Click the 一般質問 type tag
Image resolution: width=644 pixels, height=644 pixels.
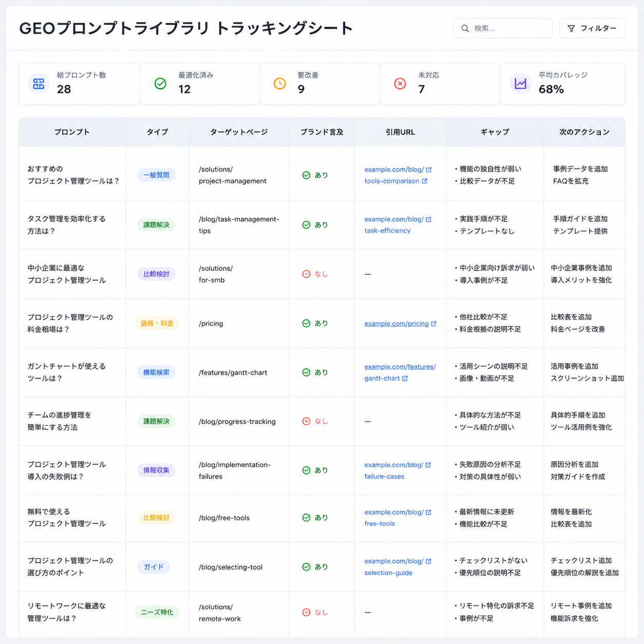click(x=156, y=175)
